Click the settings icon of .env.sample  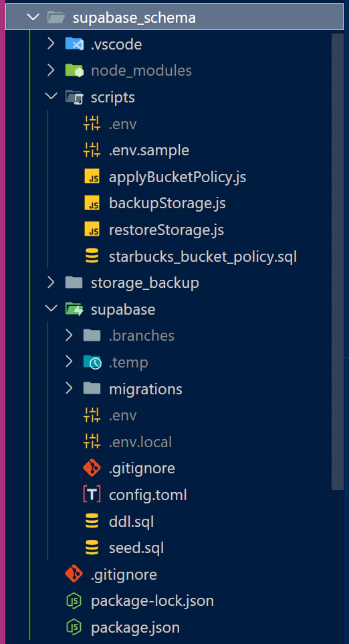(x=92, y=150)
